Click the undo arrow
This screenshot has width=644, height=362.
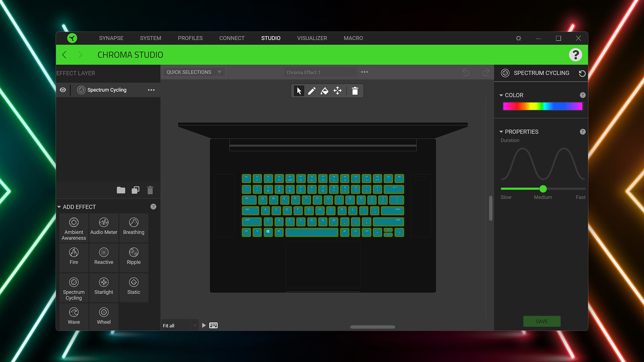tap(466, 72)
